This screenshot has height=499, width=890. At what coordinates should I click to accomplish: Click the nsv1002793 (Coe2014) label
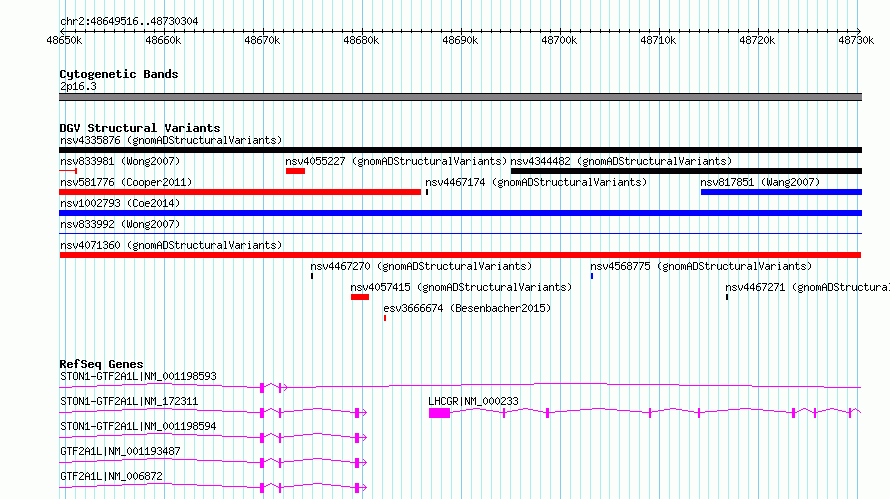[x=120, y=203]
